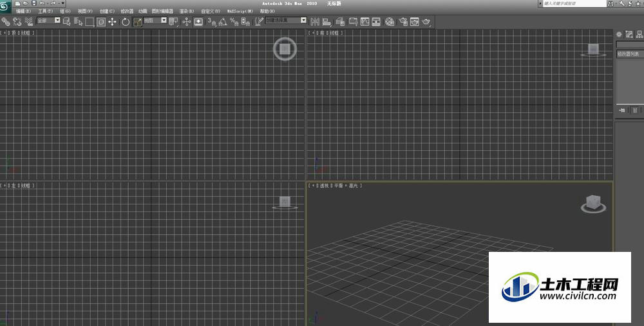Viewport: 644px width, 326px height.
Task: Click the Use Pivot Point Center icon
Action: click(x=173, y=21)
